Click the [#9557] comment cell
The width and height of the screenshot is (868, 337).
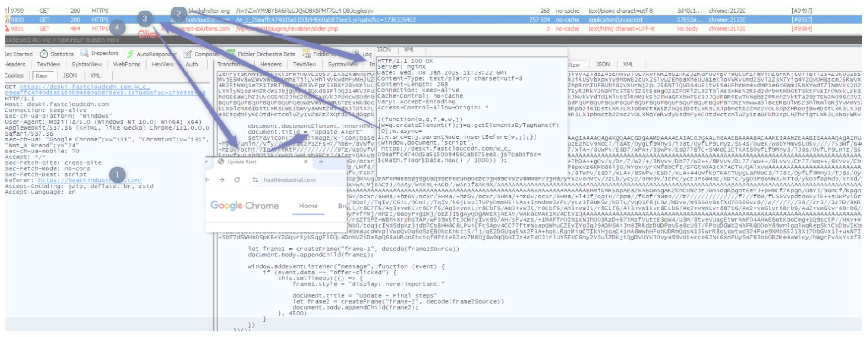click(802, 20)
